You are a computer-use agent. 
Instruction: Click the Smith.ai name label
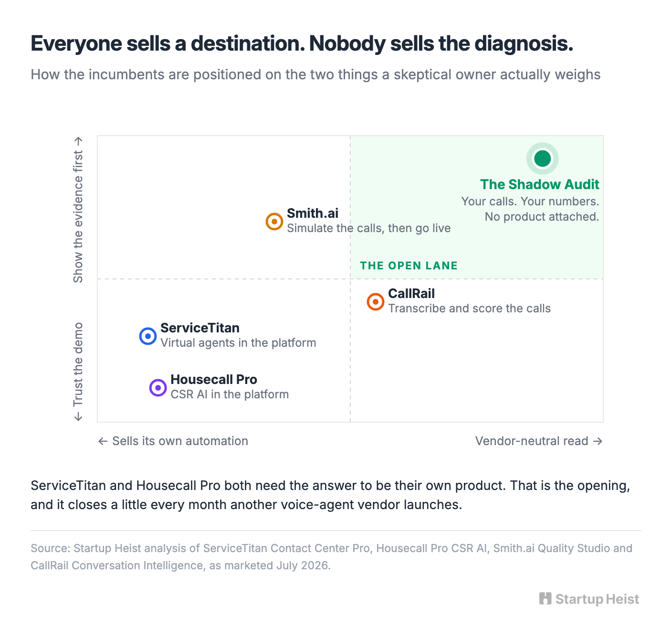313,213
